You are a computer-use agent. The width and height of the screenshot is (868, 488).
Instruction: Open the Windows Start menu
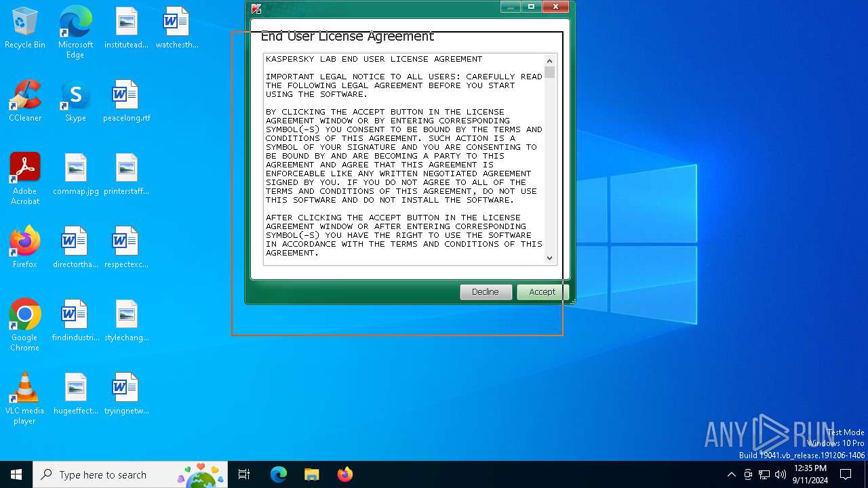16,474
